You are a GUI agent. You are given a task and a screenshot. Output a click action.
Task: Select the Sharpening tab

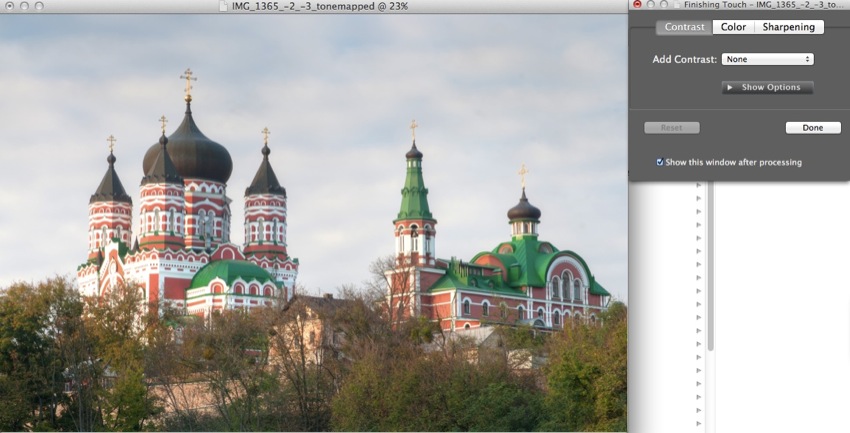[789, 27]
